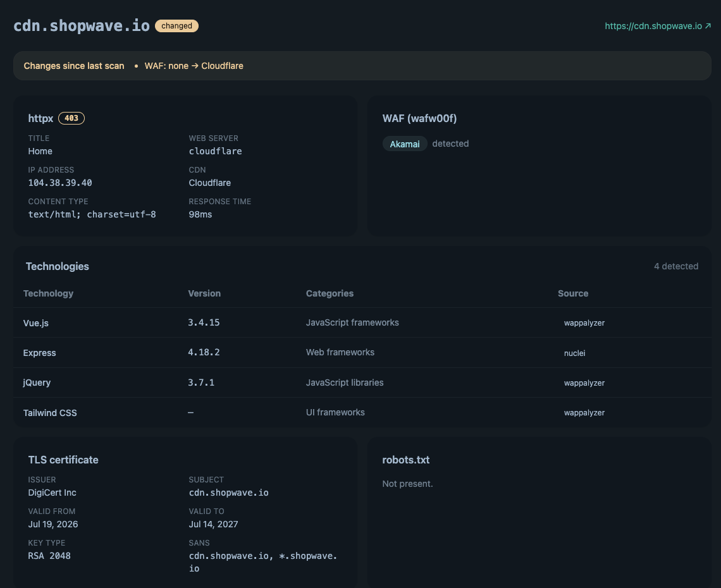721x588 pixels.
Task: Click 'WAF: none → Cloudflare' change entry
Action: tap(194, 66)
